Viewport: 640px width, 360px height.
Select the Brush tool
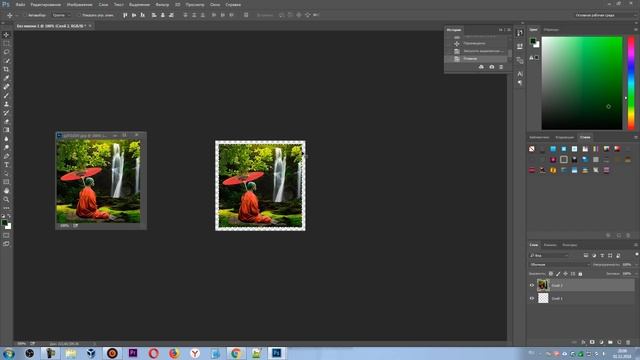(x=6, y=95)
